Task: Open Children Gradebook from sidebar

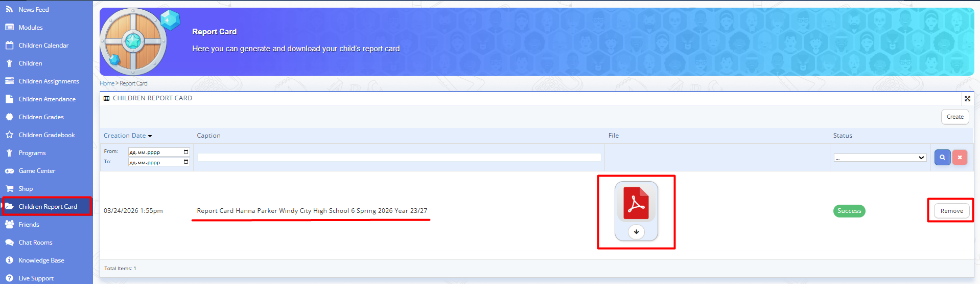Action: click(46, 135)
